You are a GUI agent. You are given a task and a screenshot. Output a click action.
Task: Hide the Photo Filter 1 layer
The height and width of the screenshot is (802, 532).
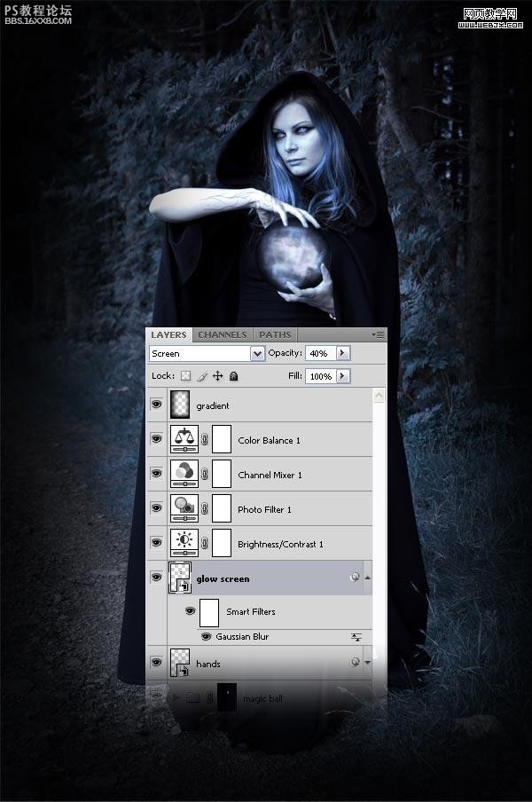156,507
